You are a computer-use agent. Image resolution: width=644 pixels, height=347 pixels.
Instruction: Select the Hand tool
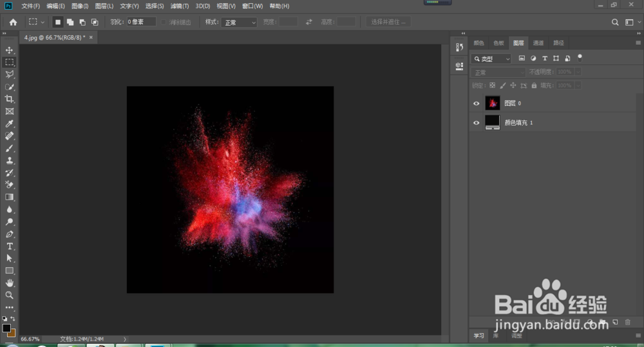(x=10, y=283)
